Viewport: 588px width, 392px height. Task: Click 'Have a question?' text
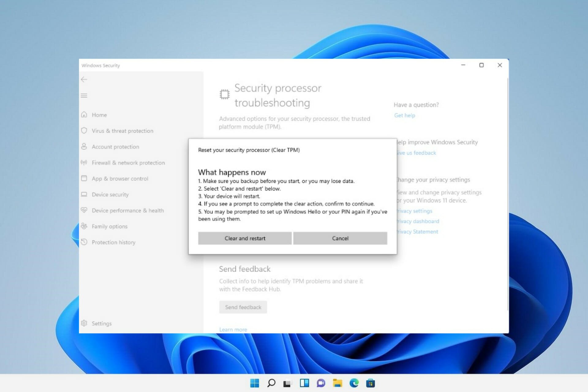point(416,105)
